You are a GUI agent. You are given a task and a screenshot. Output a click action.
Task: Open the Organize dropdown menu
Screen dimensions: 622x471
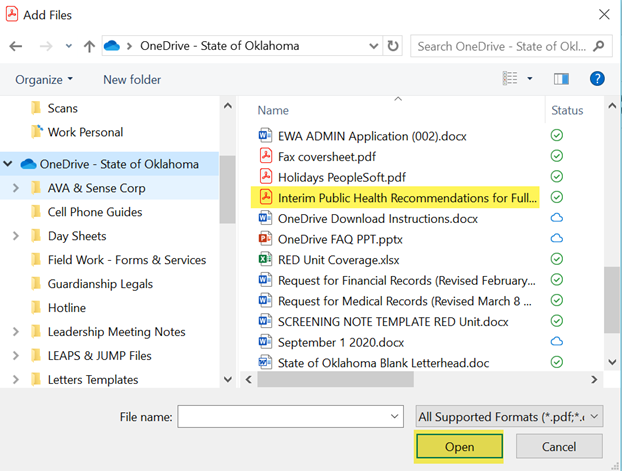tap(44, 79)
